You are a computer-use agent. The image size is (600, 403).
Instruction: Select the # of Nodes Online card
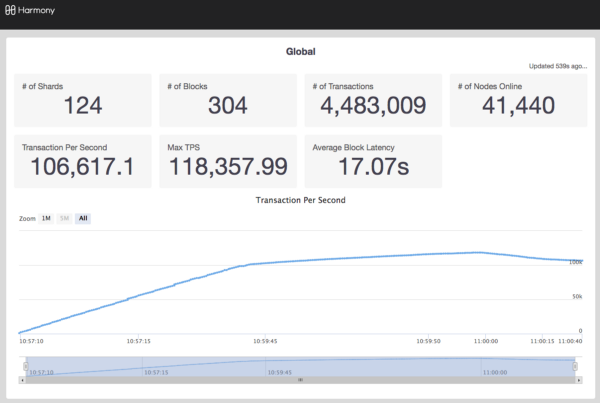point(517,99)
